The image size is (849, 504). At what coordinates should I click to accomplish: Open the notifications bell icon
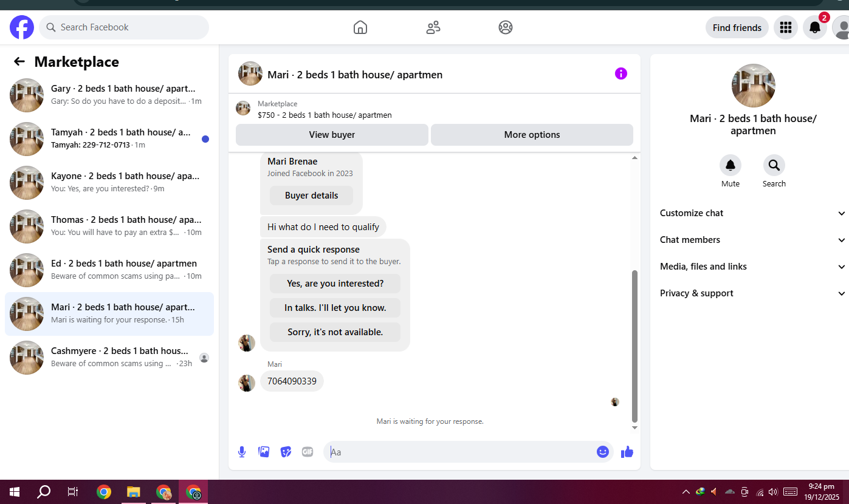815,27
